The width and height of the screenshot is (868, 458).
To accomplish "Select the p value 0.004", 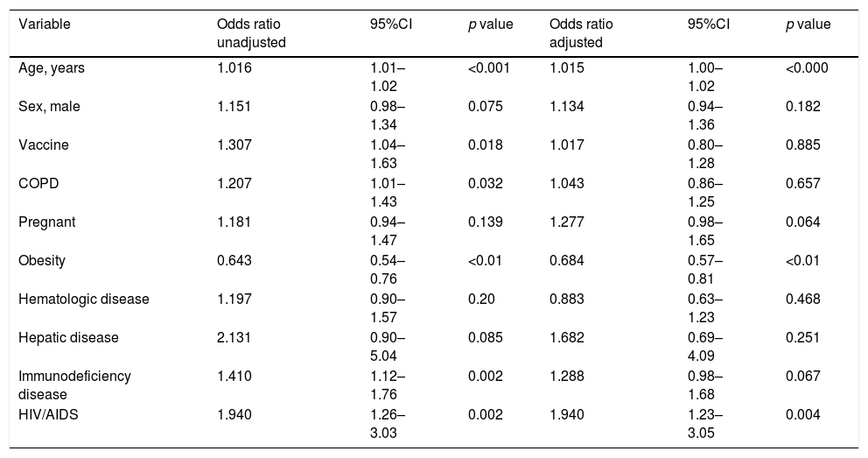I will (x=803, y=414).
